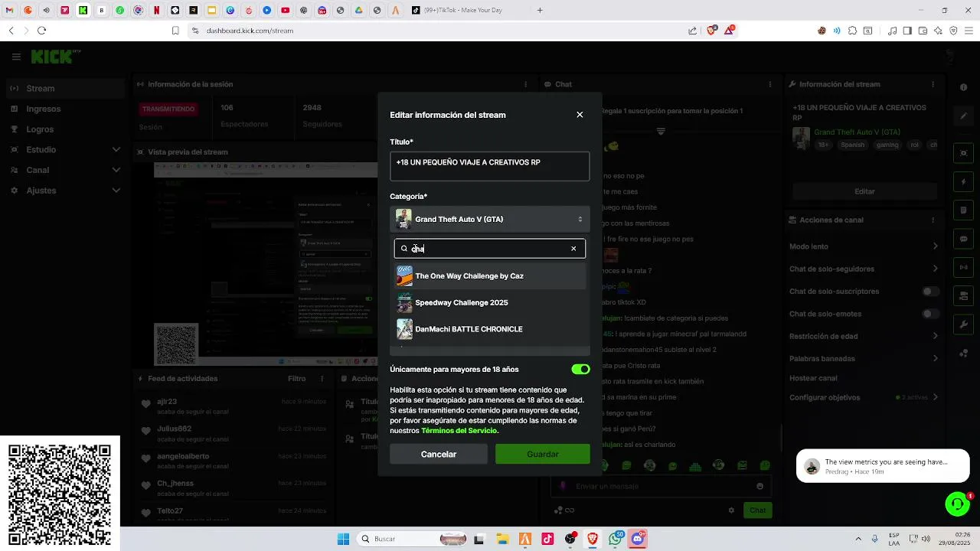Click the browser reload button
The height and width of the screenshot is (551, 980).
[41, 31]
